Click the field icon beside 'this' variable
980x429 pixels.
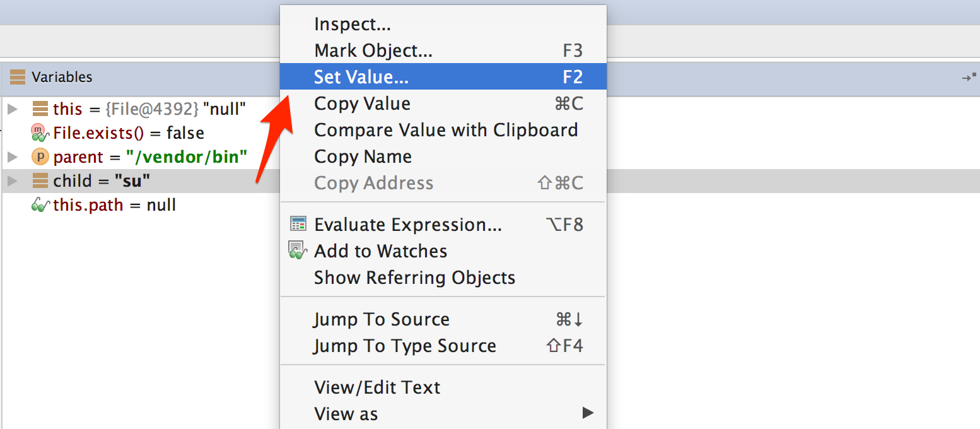[x=40, y=109]
